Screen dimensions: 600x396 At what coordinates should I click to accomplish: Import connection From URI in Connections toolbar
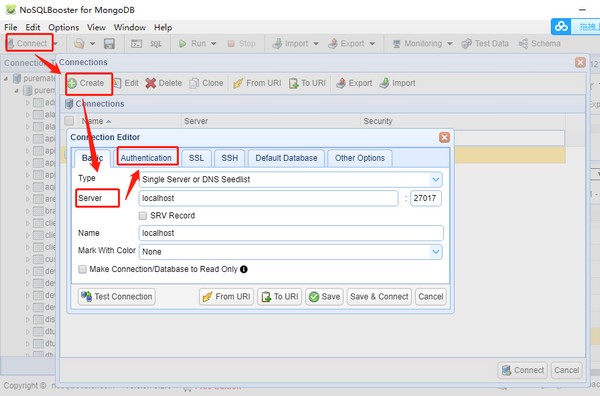click(257, 83)
